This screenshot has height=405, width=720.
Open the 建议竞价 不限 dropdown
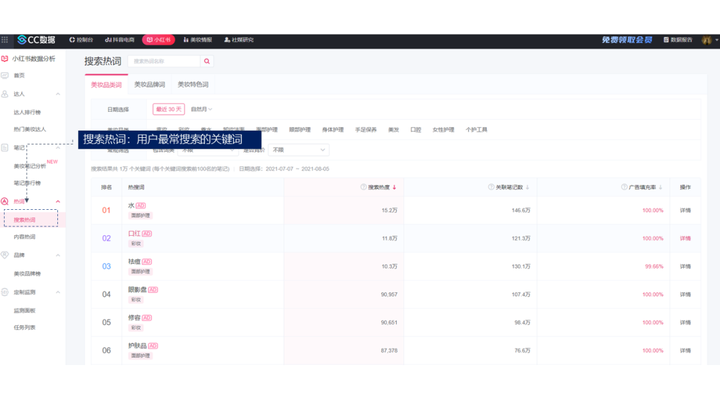coord(298,150)
